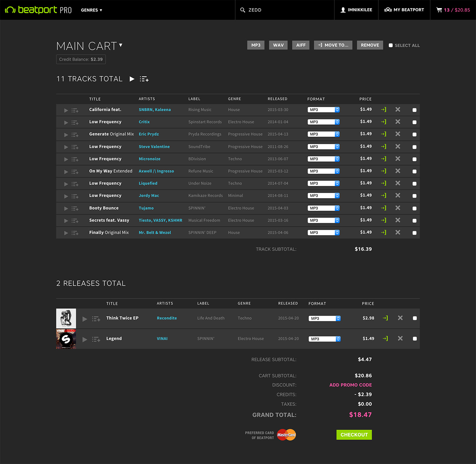Tick the Legend release checkbox
Screen dimensions: 476x464
click(x=415, y=339)
